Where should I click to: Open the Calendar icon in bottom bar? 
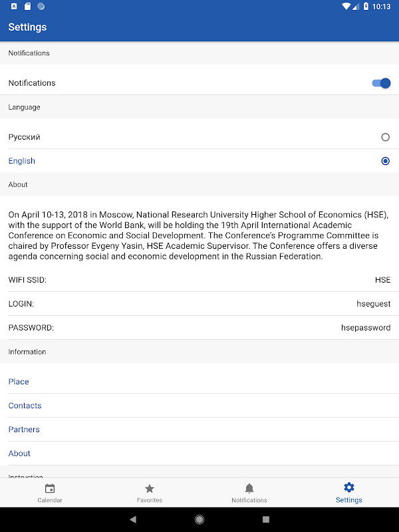[50, 489]
